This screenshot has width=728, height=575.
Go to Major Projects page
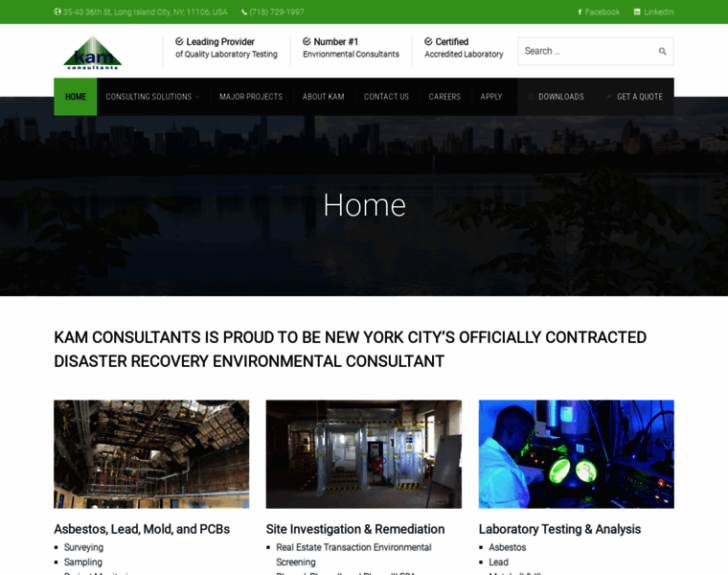click(x=251, y=97)
